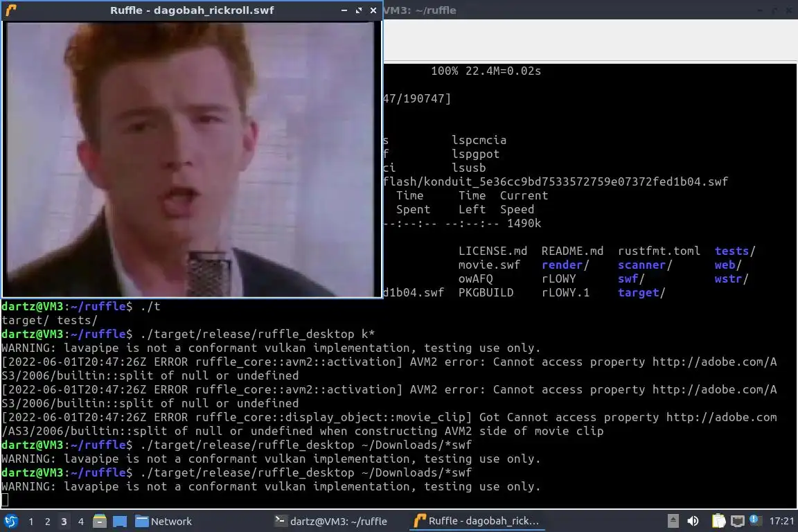Click the show desktop icon in taskbar
This screenshot has width=798, height=532.
click(120, 521)
